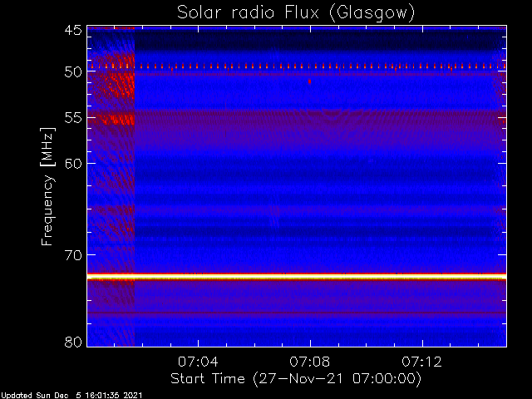Image resolution: width=532 pixels, height=399 pixels.
Task: Click the 60 frequency tick label
Action: (x=73, y=164)
